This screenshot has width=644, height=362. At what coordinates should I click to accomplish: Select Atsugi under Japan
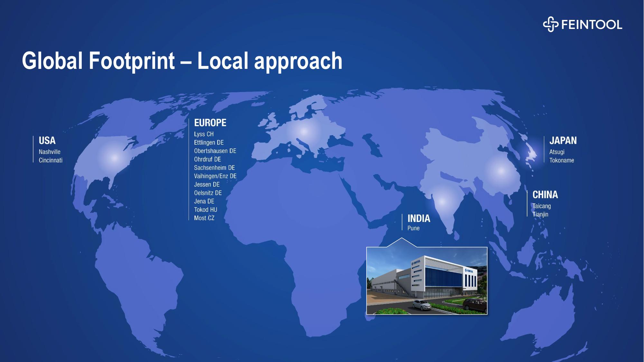point(557,152)
